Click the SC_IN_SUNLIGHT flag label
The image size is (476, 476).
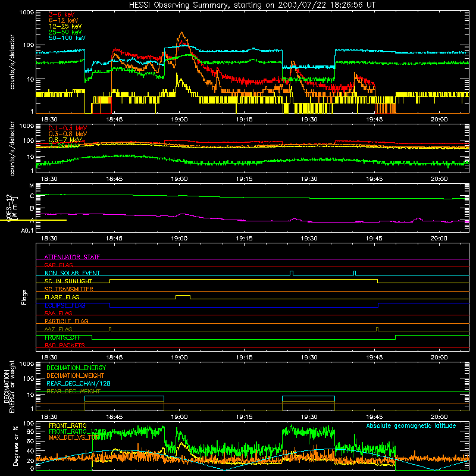[x=68, y=281]
